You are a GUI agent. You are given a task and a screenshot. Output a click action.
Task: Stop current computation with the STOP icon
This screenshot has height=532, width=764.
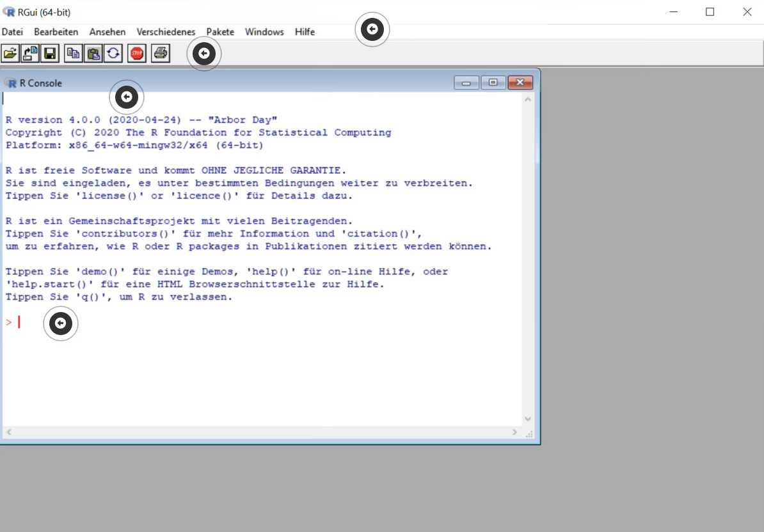click(136, 53)
